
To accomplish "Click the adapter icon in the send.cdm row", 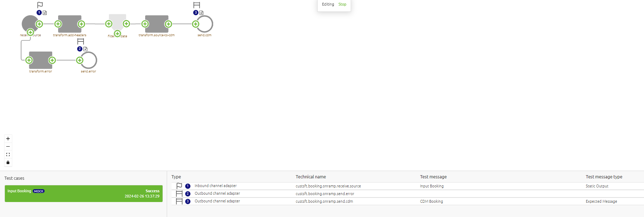I will pyautogui.click(x=179, y=201).
